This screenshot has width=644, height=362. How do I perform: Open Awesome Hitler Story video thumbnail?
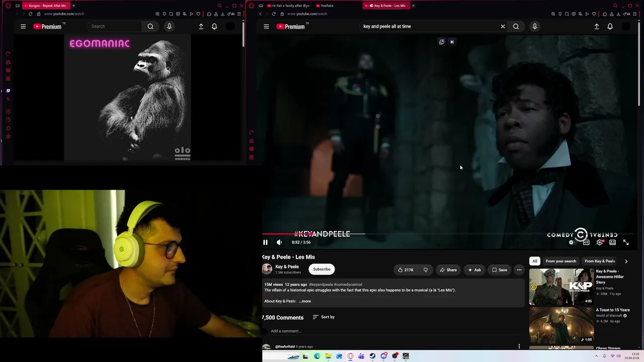pos(561,287)
